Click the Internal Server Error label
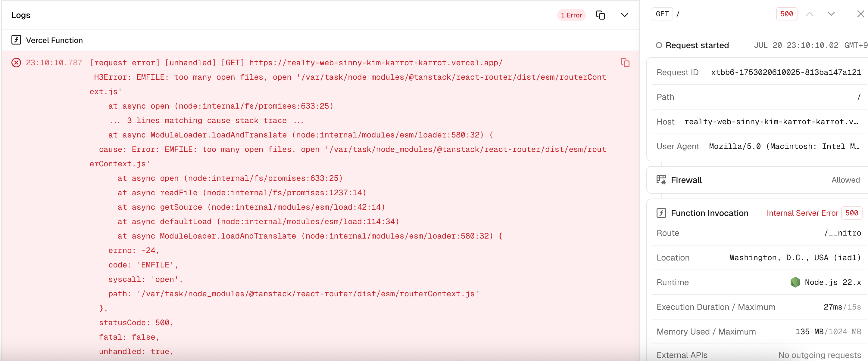 pos(802,213)
